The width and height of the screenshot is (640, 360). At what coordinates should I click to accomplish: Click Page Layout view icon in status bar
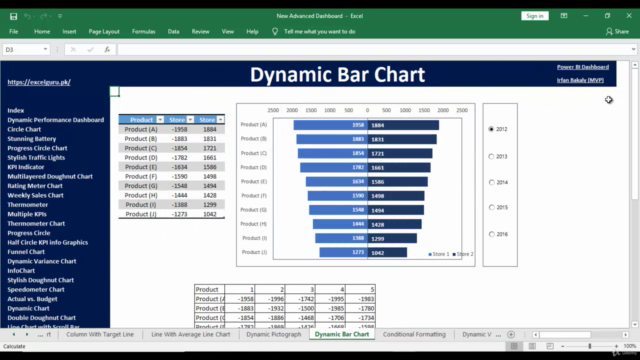coord(532,346)
